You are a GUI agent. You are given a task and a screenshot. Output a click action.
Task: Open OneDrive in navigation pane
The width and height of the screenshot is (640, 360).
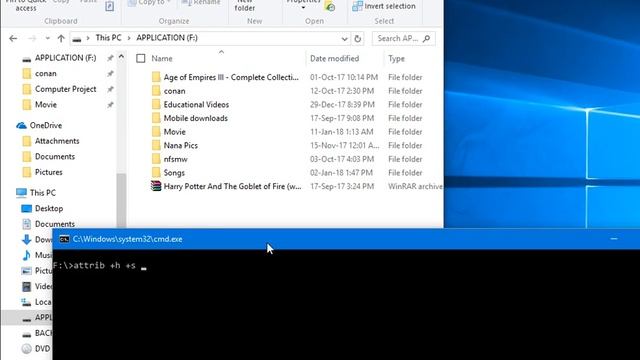(x=46, y=125)
